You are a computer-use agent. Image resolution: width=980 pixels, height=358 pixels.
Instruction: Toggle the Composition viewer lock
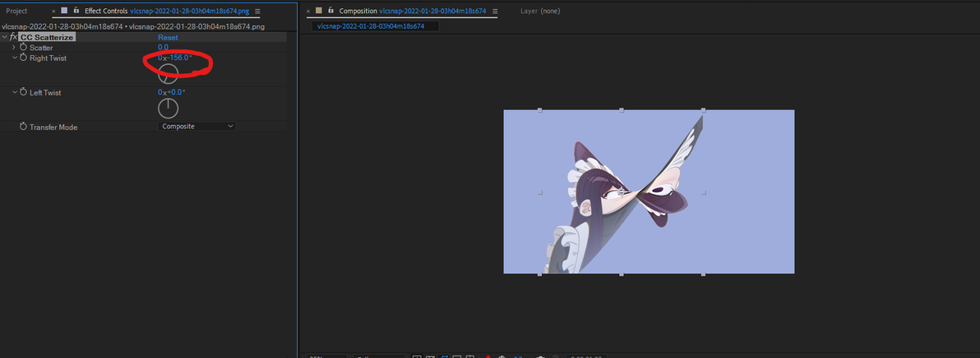331,11
